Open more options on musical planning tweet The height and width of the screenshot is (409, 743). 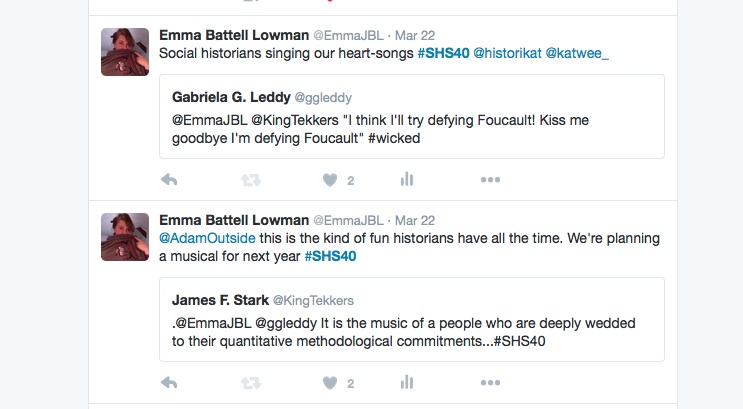click(x=490, y=382)
